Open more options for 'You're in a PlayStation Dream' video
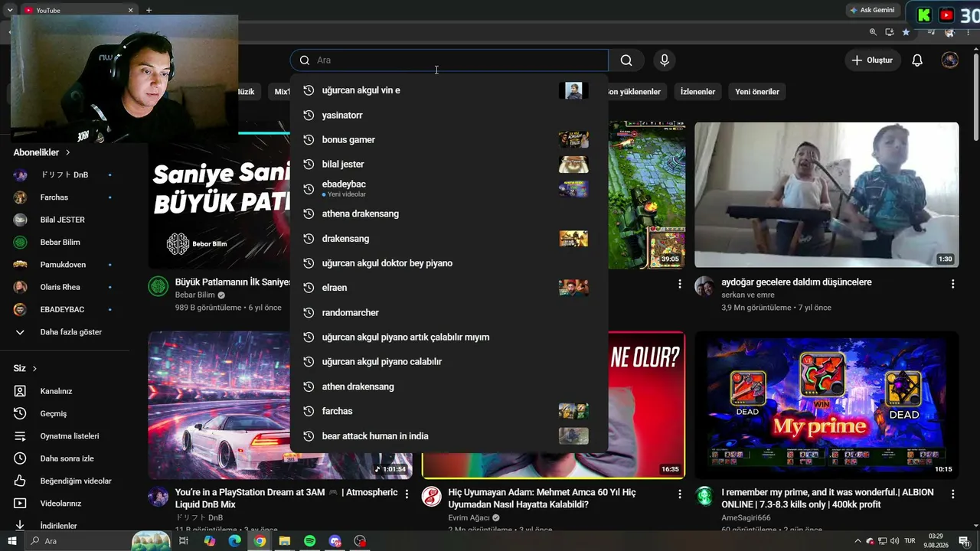The image size is (980, 551). (407, 494)
